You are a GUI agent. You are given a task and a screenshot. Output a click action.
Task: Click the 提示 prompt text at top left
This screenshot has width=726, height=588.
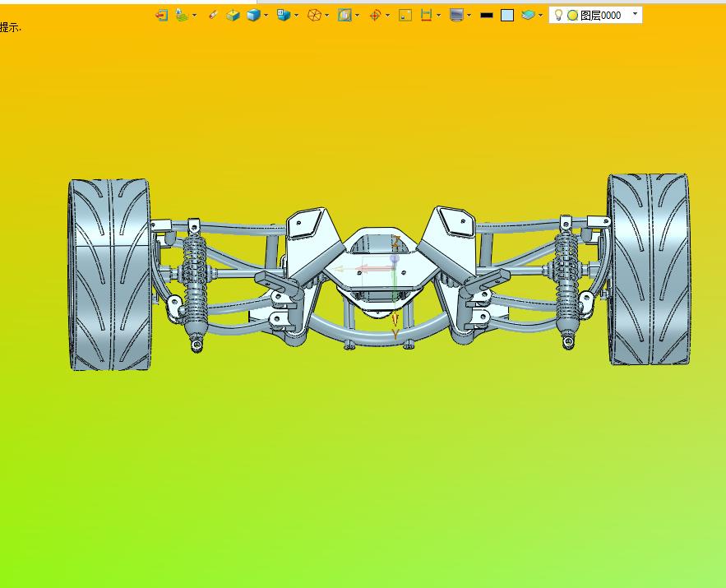coord(10,27)
